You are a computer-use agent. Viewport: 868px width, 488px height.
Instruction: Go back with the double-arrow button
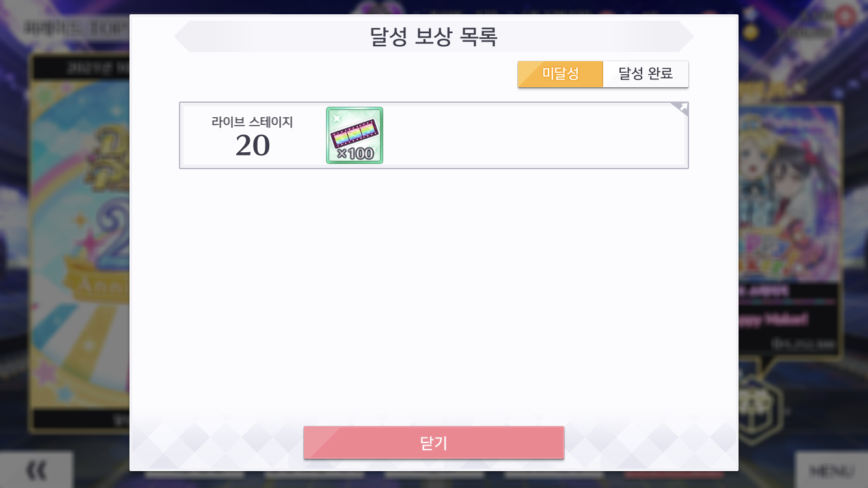36,470
